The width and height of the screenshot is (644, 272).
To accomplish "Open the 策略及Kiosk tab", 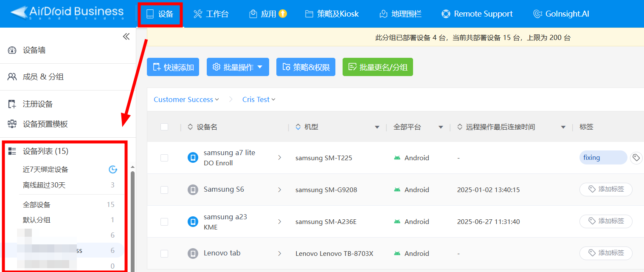I will pyautogui.click(x=332, y=14).
